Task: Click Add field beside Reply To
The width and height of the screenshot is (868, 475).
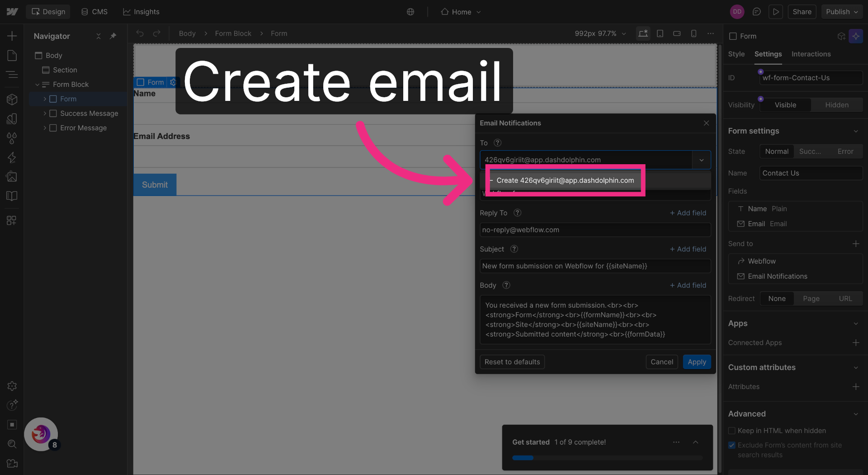Action: tap(688, 213)
